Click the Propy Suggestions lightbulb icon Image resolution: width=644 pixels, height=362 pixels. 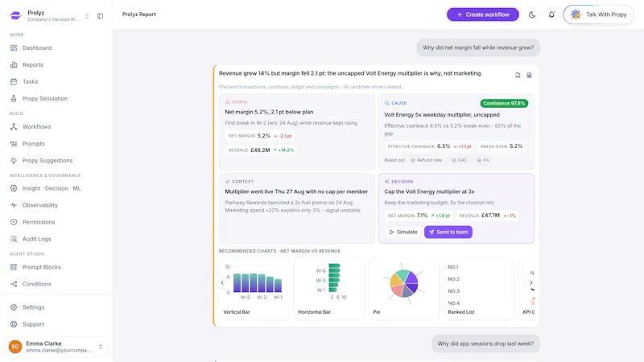(14, 160)
